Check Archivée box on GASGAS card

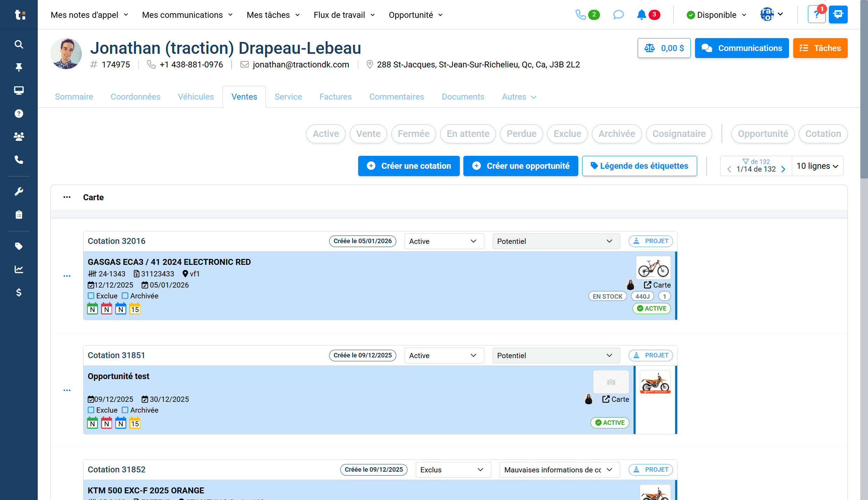[125, 296]
